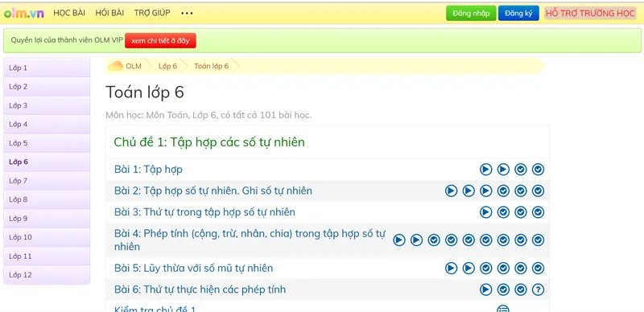Image resolution: width=644 pixels, height=312 pixels.
Task: Click the blue Đăng ký button
Action: [x=518, y=13]
